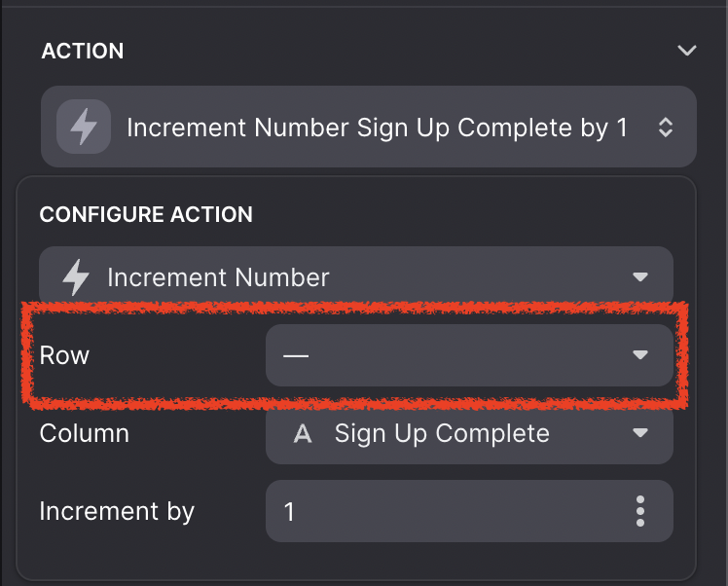This screenshot has width=728, height=586.
Task: Click the Column dropdown caret arrow
Action: point(640,433)
